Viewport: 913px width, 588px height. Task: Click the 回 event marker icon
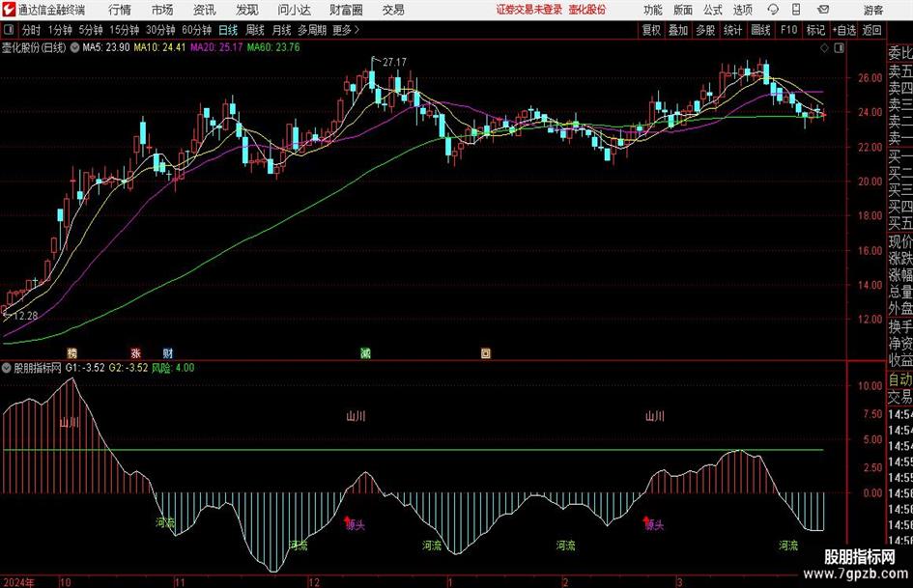click(486, 352)
